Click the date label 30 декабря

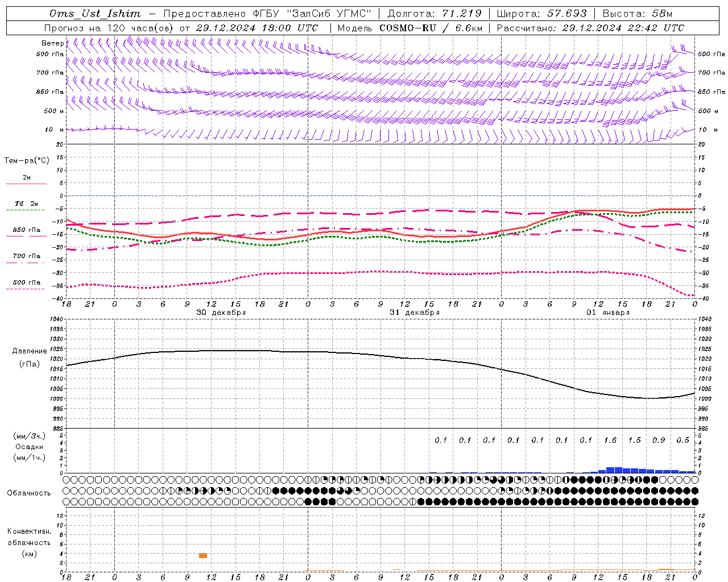coord(221,313)
